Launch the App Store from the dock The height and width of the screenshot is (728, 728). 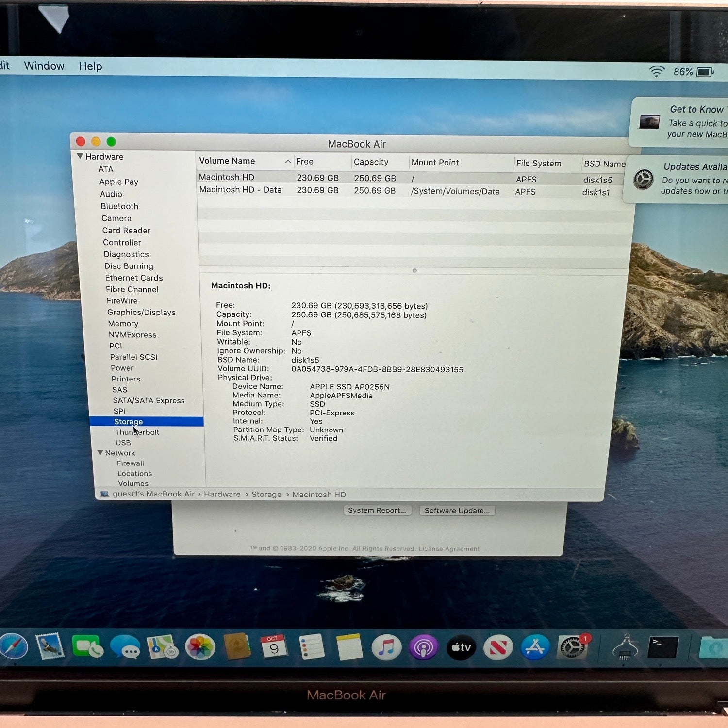[x=535, y=647]
